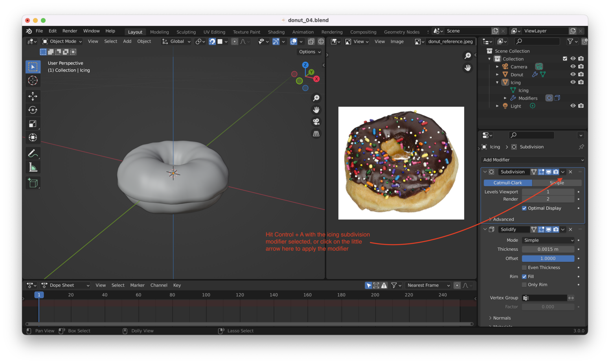Screen dimensions: 610x364
Task: Open the Add Modifier dropdown
Action: coord(533,160)
